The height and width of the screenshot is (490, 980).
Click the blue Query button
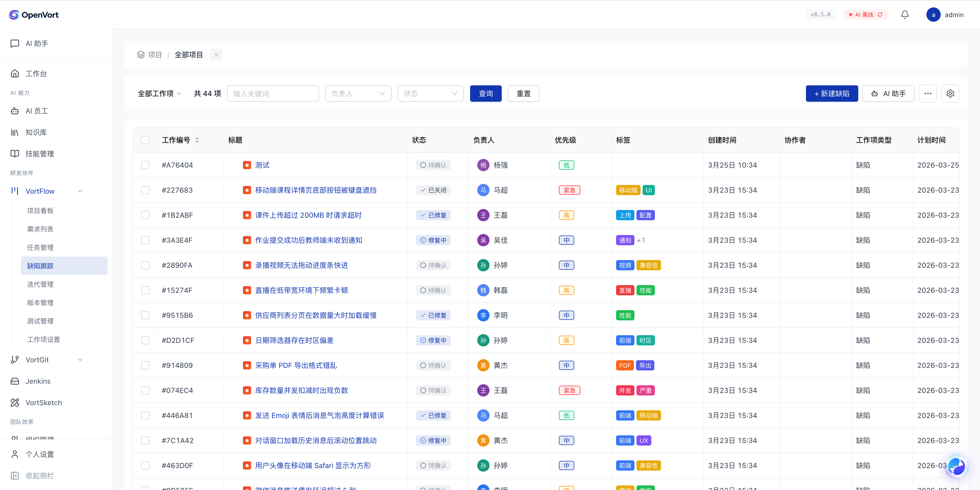coord(485,93)
